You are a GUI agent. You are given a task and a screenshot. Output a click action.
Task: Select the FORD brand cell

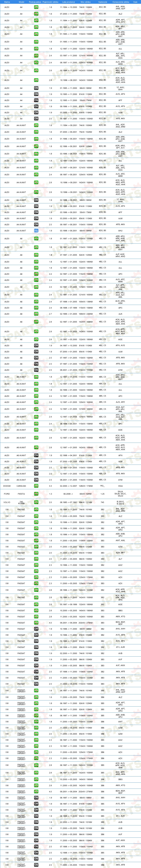[x=7, y=494]
